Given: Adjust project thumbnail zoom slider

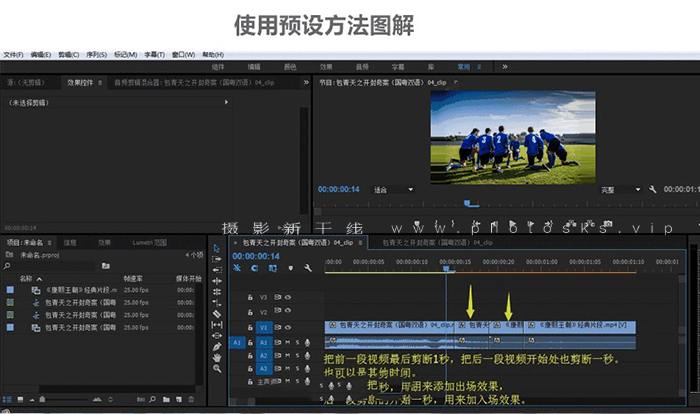Looking at the screenshot, I should (x=42, y=399).
